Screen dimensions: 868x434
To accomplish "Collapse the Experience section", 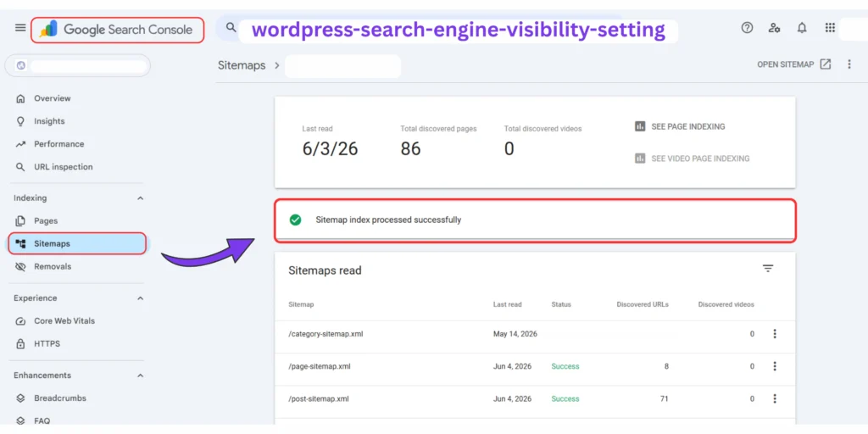I will (x=140, y=298).
